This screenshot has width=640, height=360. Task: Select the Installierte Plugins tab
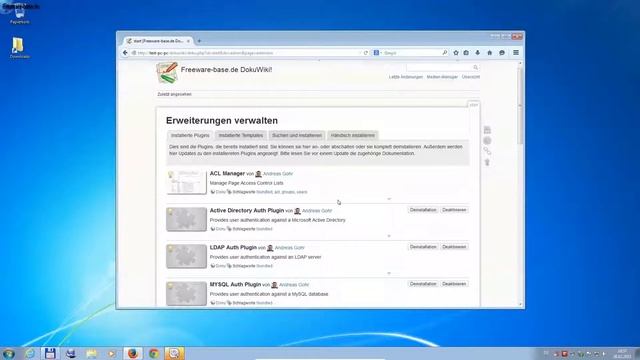click(190, 135)
